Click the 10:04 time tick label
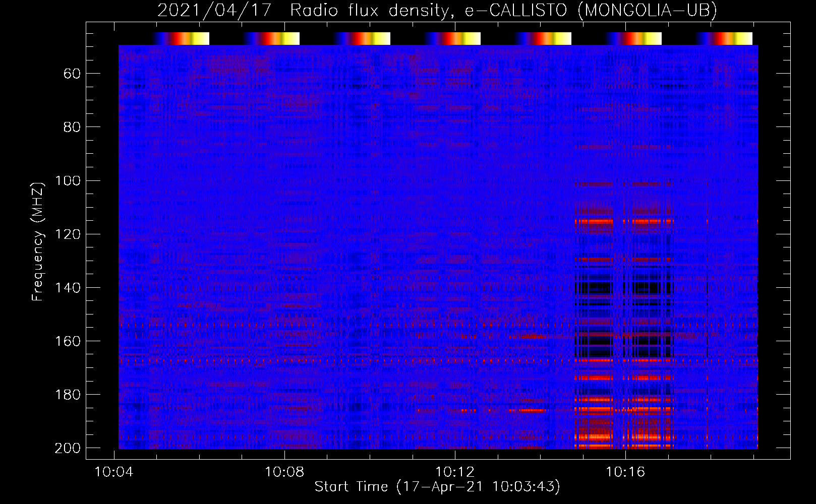This screenshot has height=504, width=816. (114, 472)
